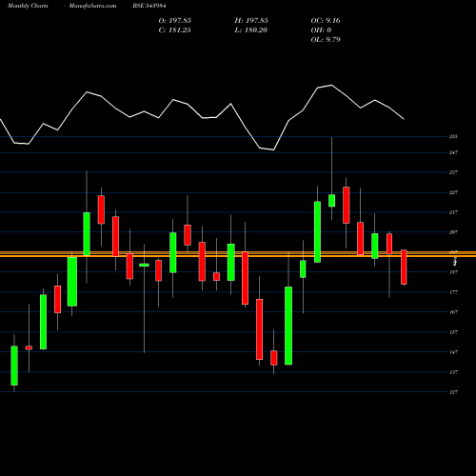Click the high value "H: 197.85"
Screen dimensions: 476x476
point(251,21)
